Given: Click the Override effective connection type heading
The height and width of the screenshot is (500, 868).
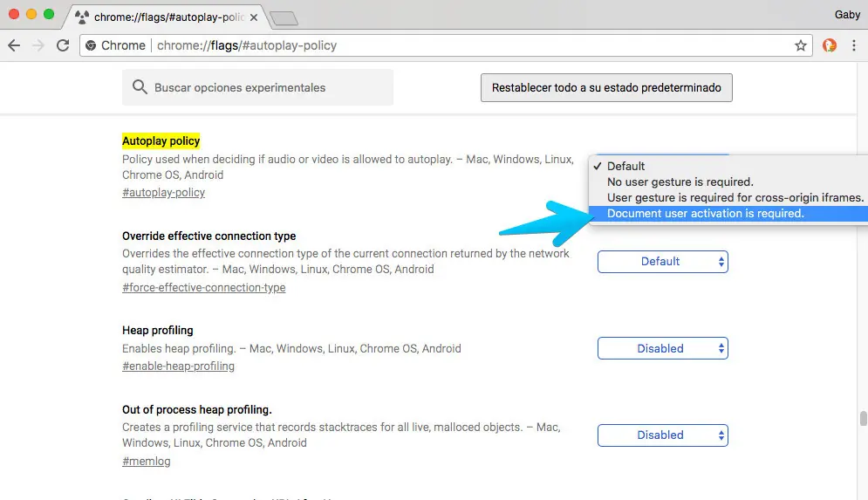Looking at the screenshot, I should tap(208, 236).
